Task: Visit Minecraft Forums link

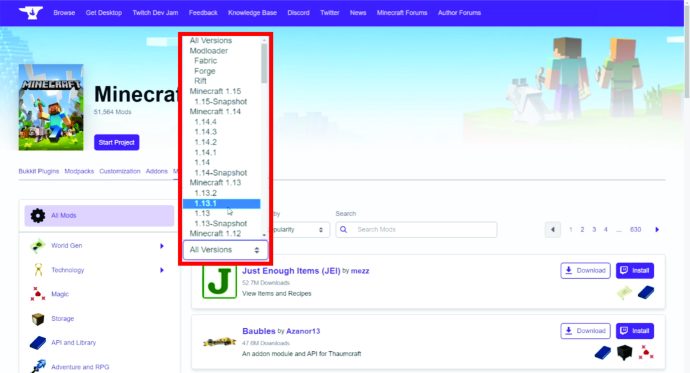Action: (x=402, y=13)
